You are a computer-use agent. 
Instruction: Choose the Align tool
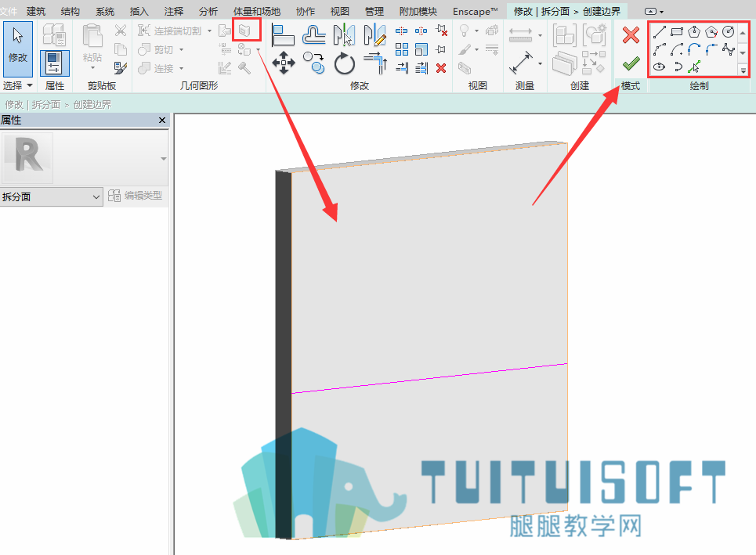pos(283,34)
